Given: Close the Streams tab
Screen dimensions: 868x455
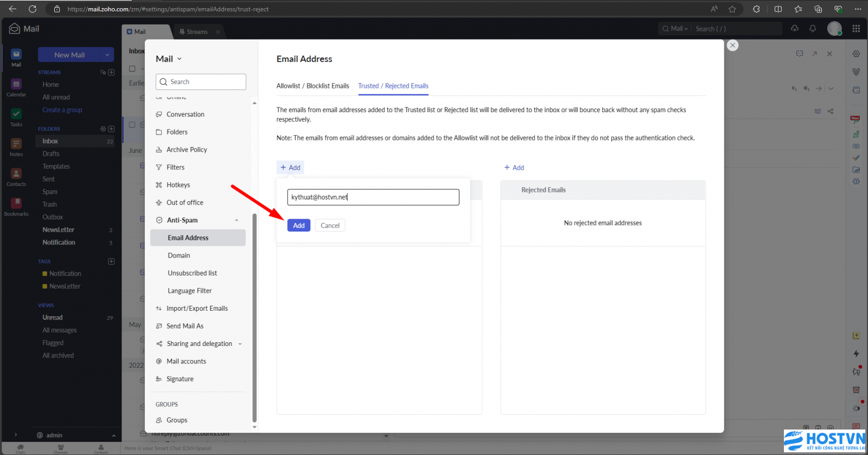Looking at the screenshot, I should tap(218, 32).
